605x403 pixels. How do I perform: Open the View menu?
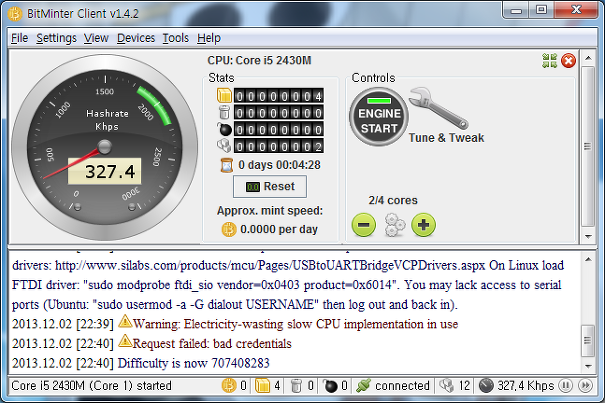click(x=96, y=38)
